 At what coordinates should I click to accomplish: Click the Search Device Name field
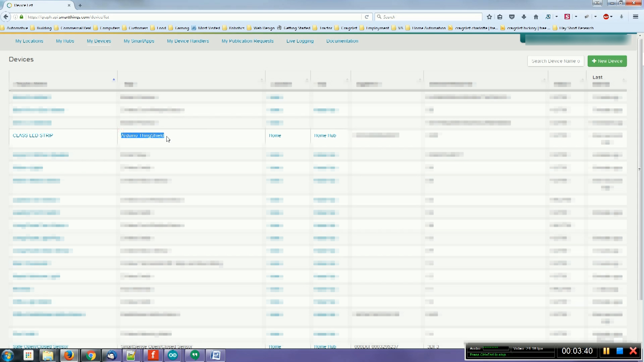click(555, 61)
